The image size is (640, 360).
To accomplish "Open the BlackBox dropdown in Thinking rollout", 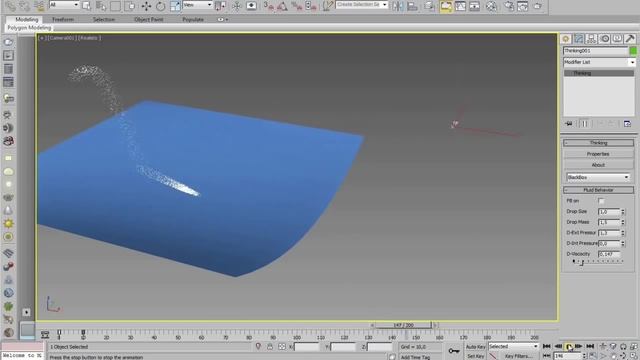I will coord(598,178).
